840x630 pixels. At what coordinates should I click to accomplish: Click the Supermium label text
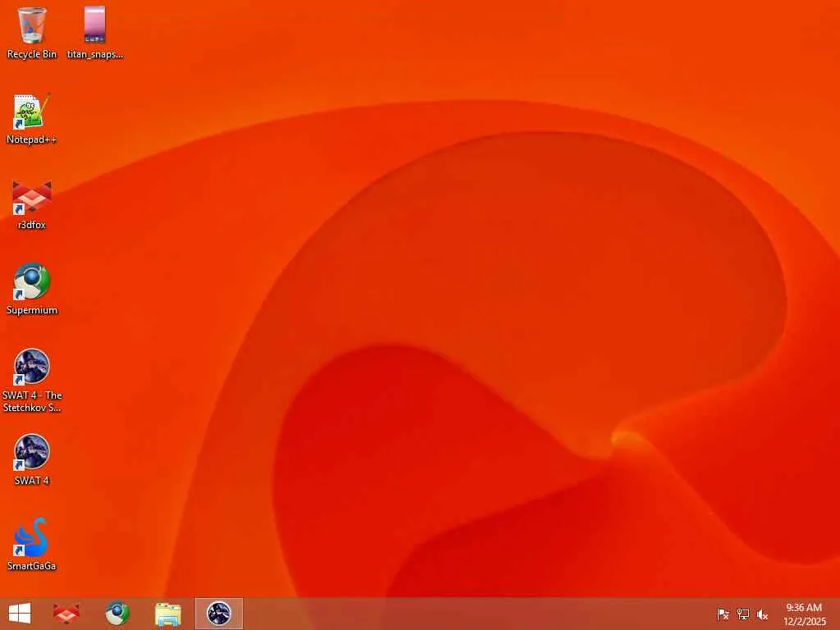tap(32, 310)
